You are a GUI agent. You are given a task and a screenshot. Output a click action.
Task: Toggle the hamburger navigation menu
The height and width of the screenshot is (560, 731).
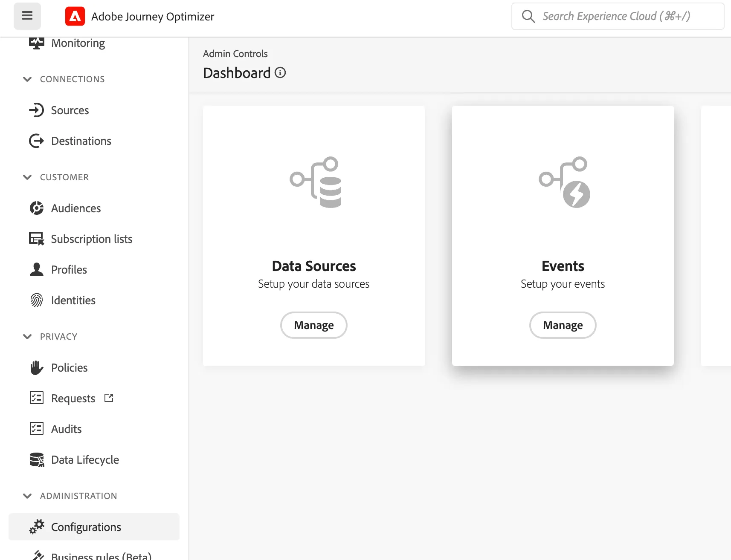[x=27, y=16]
